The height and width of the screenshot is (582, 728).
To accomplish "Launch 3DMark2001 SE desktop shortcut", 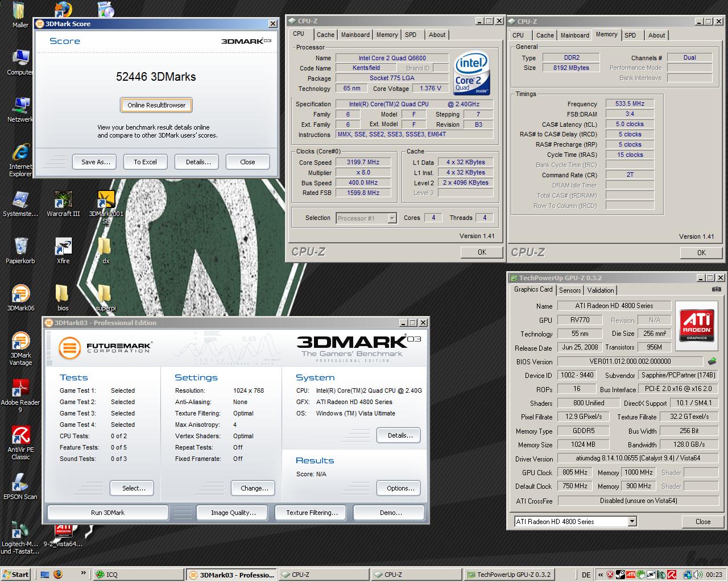I will click(x=105, y=207).
